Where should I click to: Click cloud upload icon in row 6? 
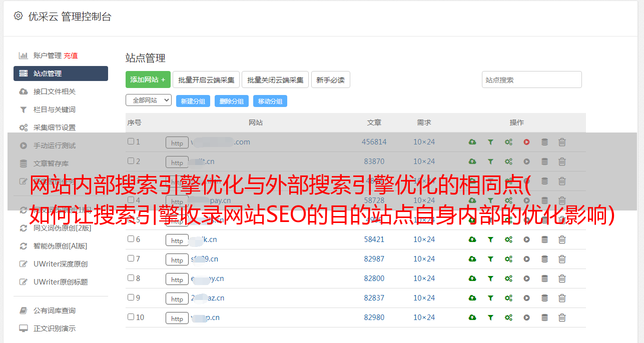pyautogui.click(x=472, y=239)
